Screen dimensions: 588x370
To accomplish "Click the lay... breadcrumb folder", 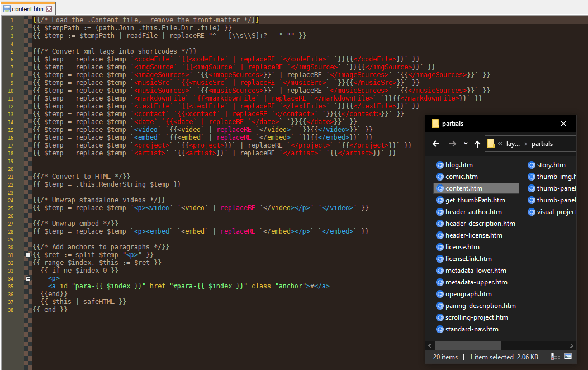I will pyautogui.click(x=513, y=144).
